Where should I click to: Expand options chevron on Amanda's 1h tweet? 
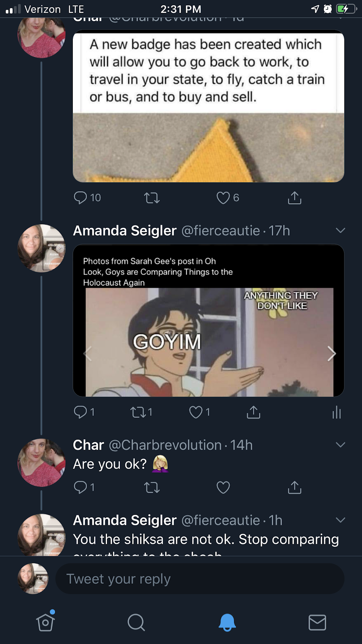coord(340,520)
